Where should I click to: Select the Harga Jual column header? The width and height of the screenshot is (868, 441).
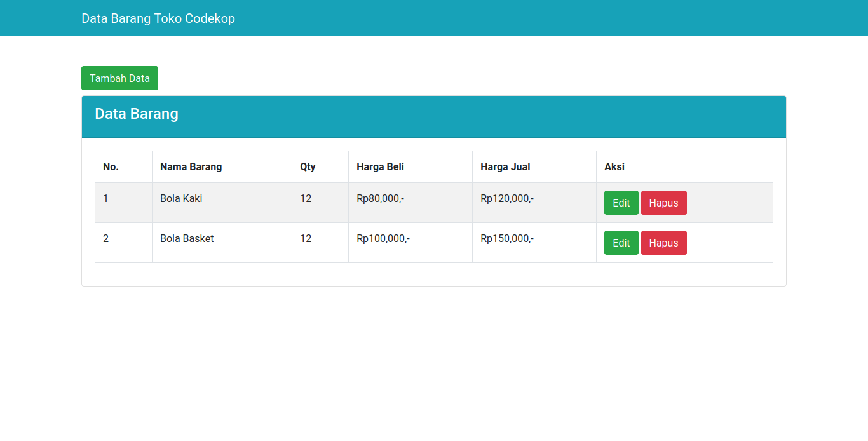505,166
